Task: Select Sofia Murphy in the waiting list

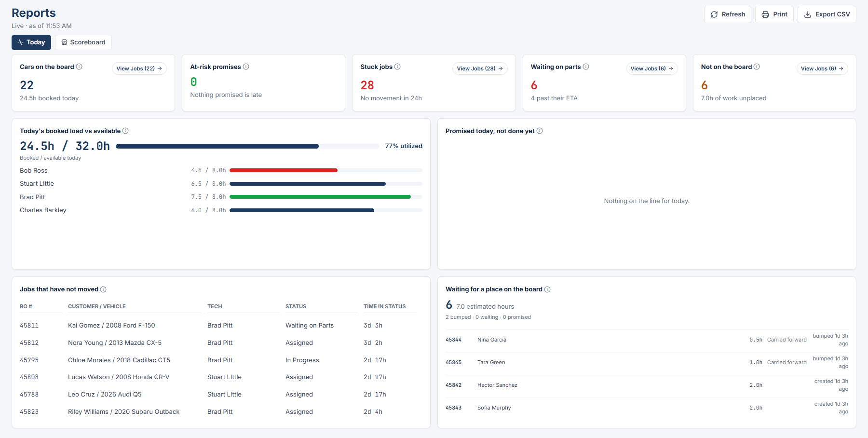Action: pyautogui.click(x=494, y=408)
